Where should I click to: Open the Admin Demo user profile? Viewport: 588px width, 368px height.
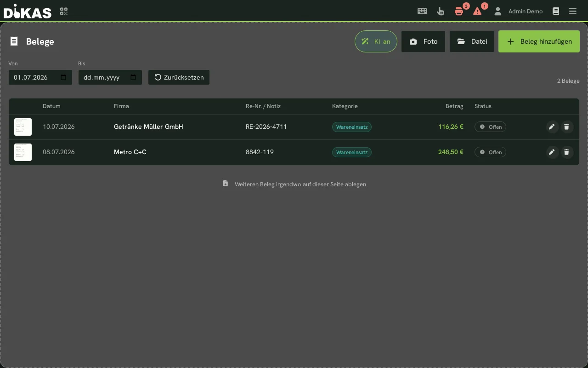click(x=518, y=11)
